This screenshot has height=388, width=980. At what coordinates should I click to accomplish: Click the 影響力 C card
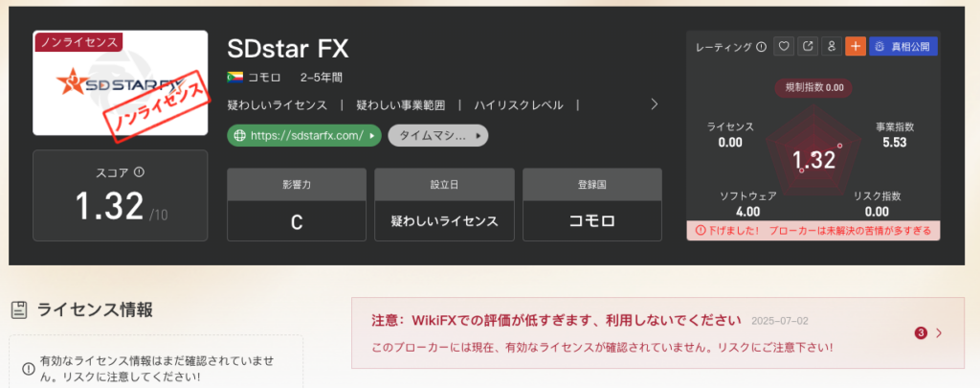(x=297, y=205)
